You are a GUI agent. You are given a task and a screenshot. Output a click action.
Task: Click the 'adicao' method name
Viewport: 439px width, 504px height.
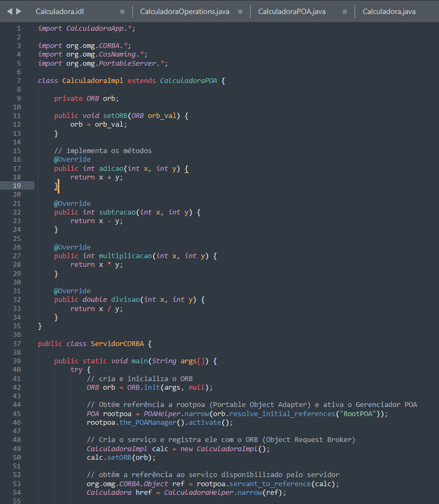tap(111, 168)
